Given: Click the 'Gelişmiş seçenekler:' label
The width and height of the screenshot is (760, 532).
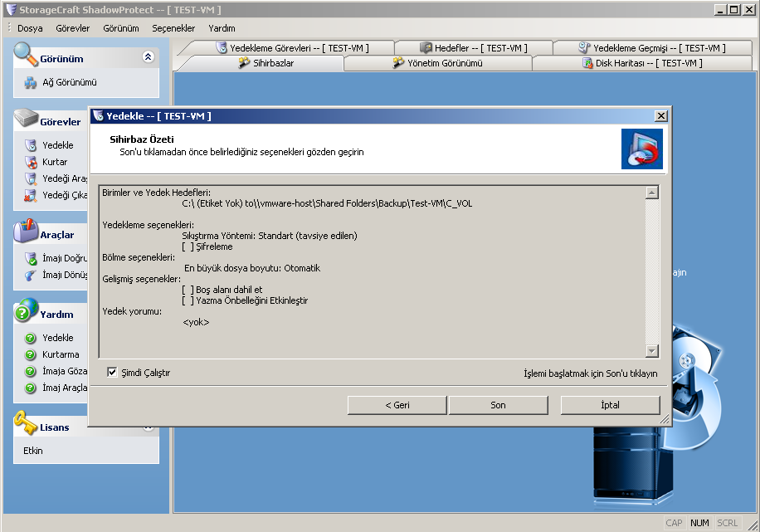Looking at the screenshot, I should pos(142,279).
